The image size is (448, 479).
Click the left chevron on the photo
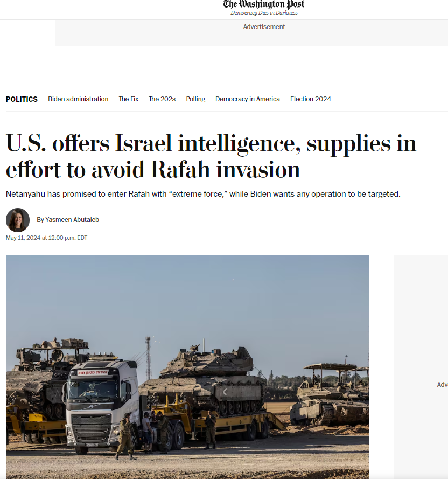[x=225, y=392]
